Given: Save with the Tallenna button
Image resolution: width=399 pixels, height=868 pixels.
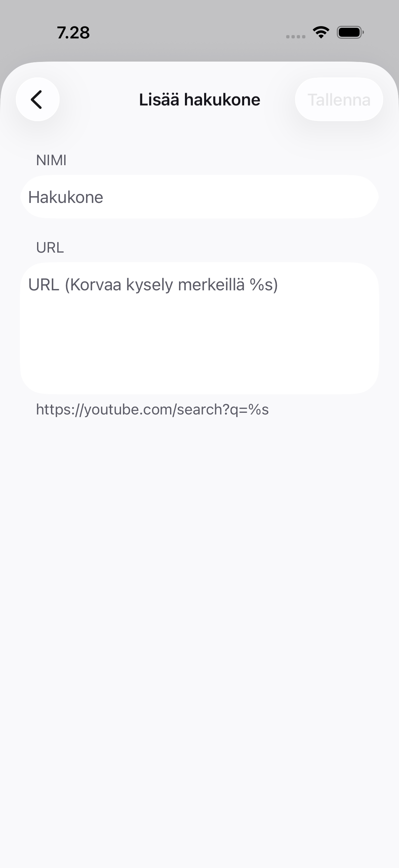Looking at the screenshot, I should pos(339,99).
